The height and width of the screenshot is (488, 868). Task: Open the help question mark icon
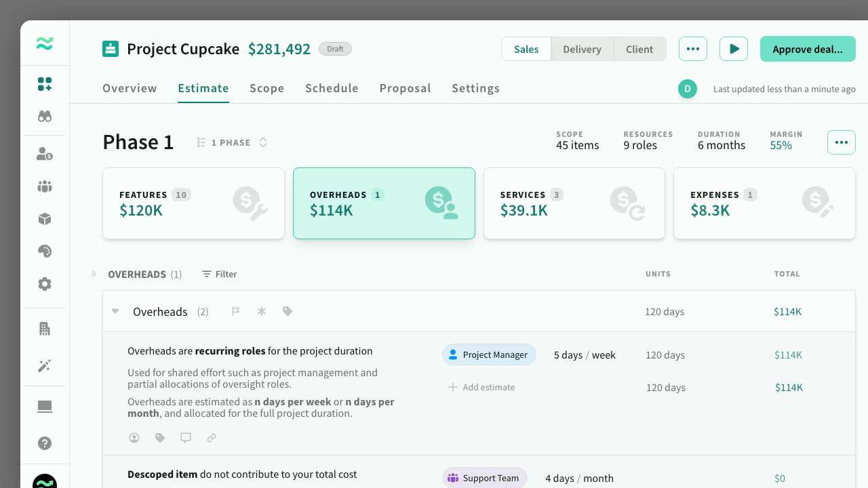45,443
